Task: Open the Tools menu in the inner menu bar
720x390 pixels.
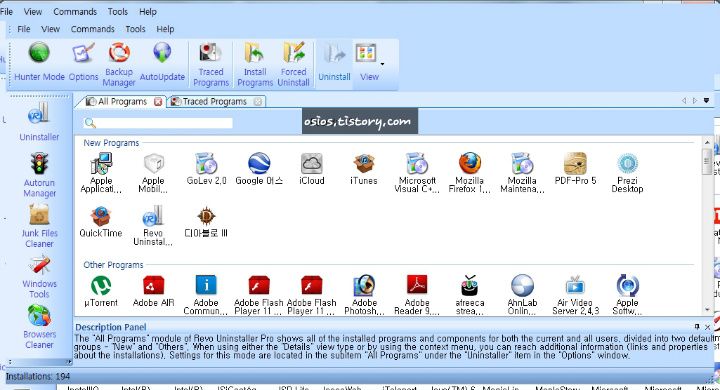Action: click(x=135, y=29)
